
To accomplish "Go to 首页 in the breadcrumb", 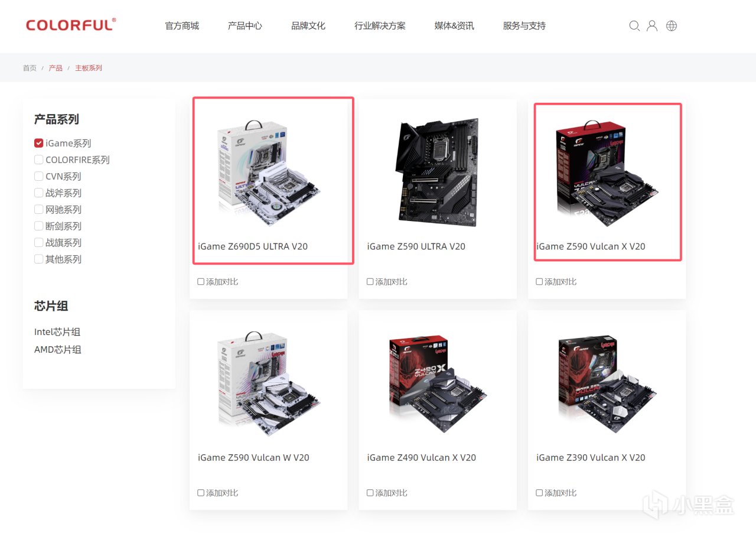I will [x=30, y=68].
